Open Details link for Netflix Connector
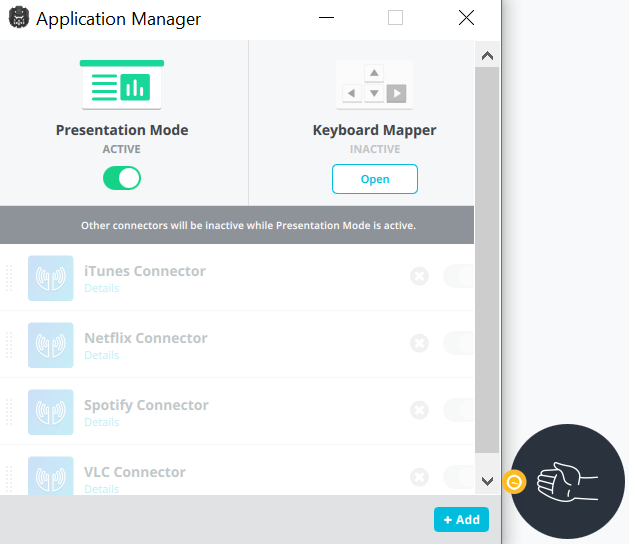This screenshot has height=544, width=629. [x=101, y=355]
